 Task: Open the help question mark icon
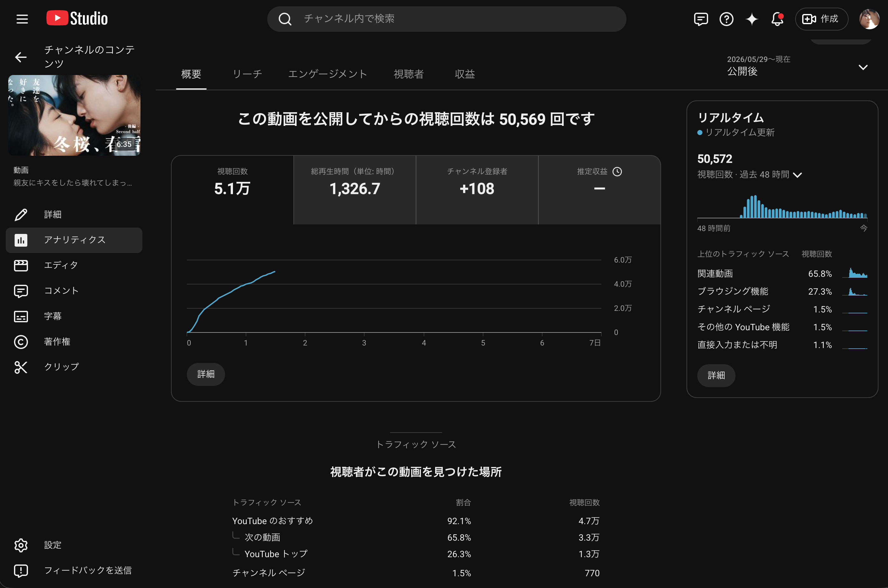pos(726,19)
